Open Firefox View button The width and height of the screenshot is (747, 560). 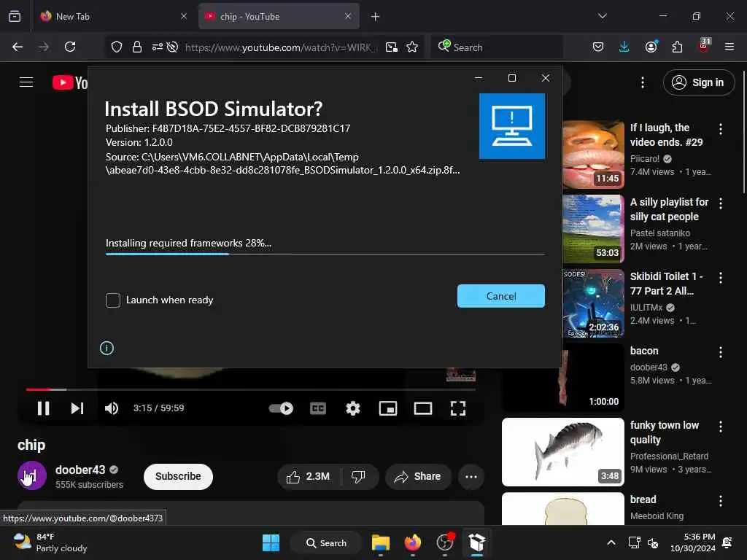(15, 16)
